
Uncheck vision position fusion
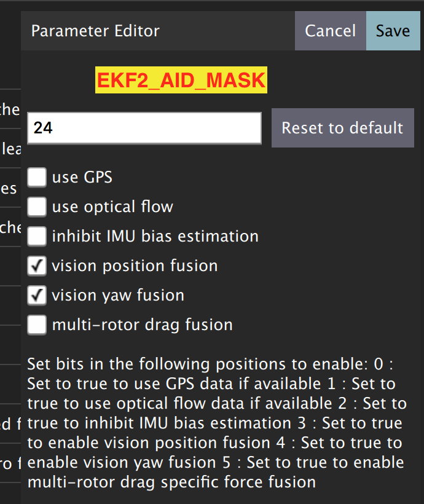click(x=37, y=266)
